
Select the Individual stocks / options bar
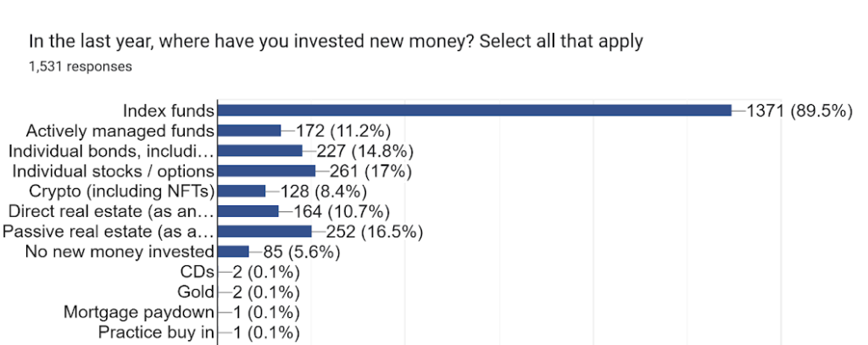click(266, 171)
